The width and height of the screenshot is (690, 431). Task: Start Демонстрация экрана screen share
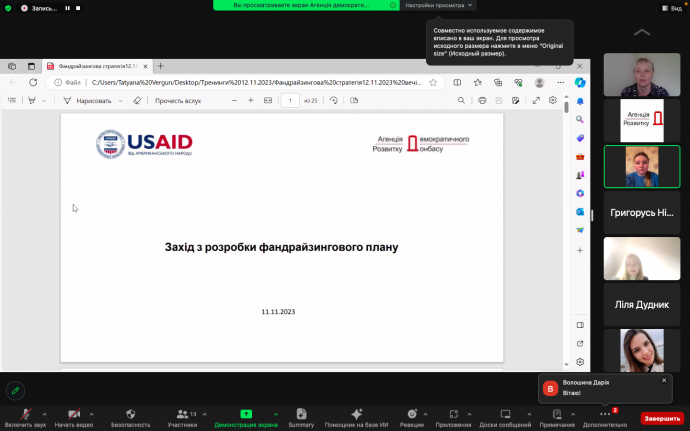(x=246, y=418)
